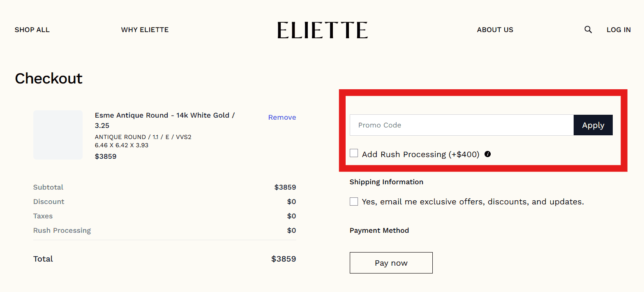644x292 pixels.
Task: Click the Pay now button
Action: [391, 263]
